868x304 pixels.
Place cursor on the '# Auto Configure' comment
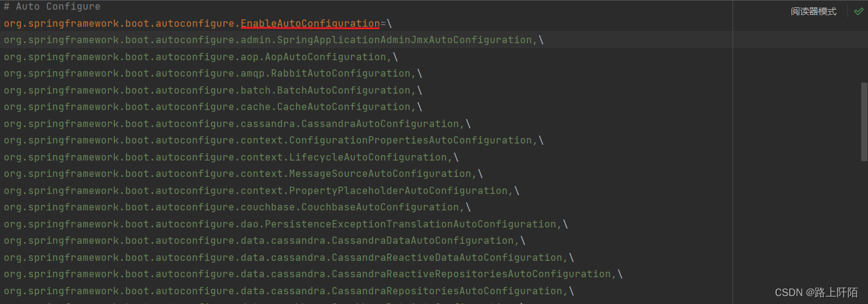pos(52,7)
